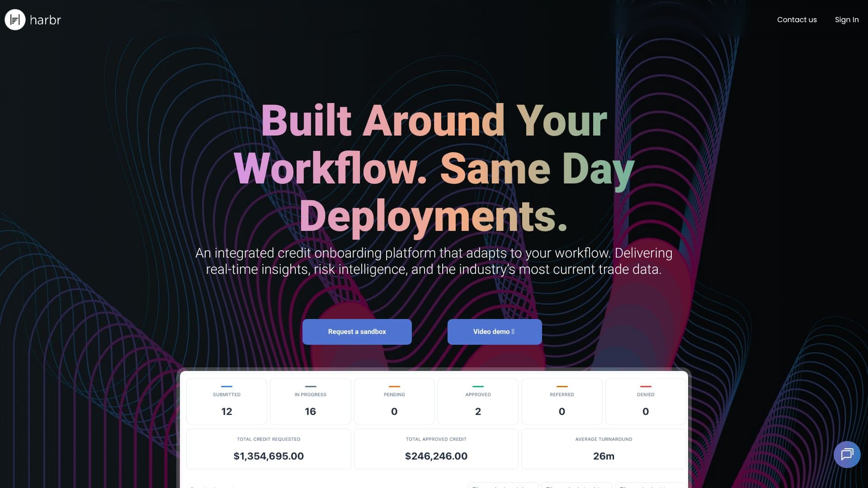Viewport: 868px width, 488px height.
Task: Click the harbr logo icon
Action: 15,20
